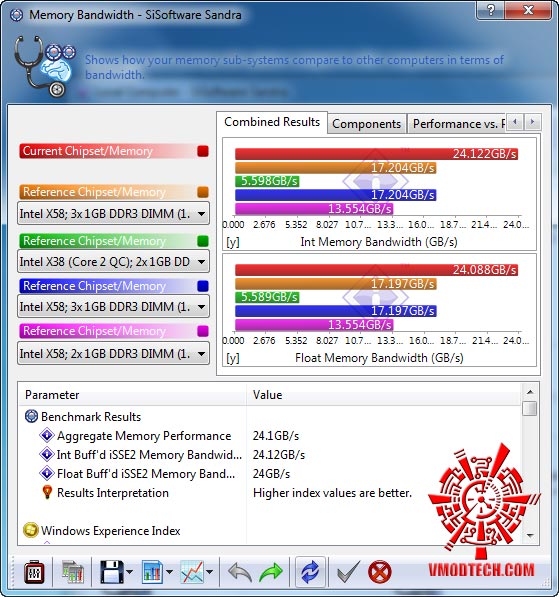Click the orange Reference Chipset/Memory label
559x597 pixels.
tap(94, 192)
